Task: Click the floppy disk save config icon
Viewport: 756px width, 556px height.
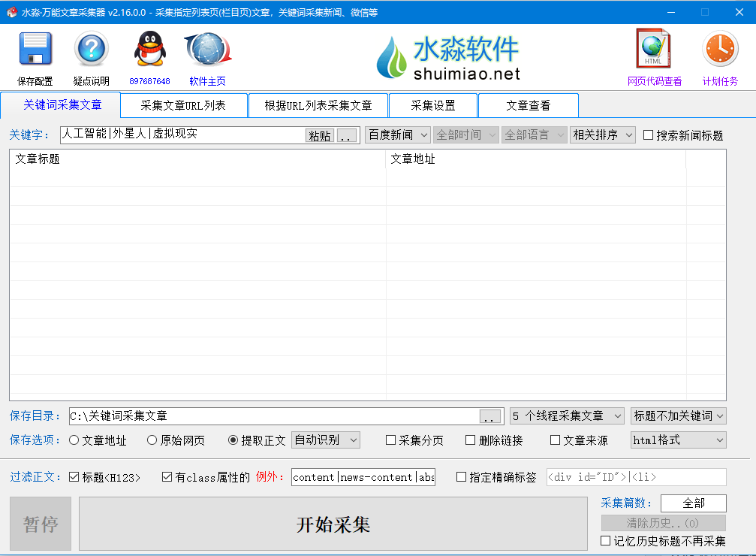Action: [35, 50]
